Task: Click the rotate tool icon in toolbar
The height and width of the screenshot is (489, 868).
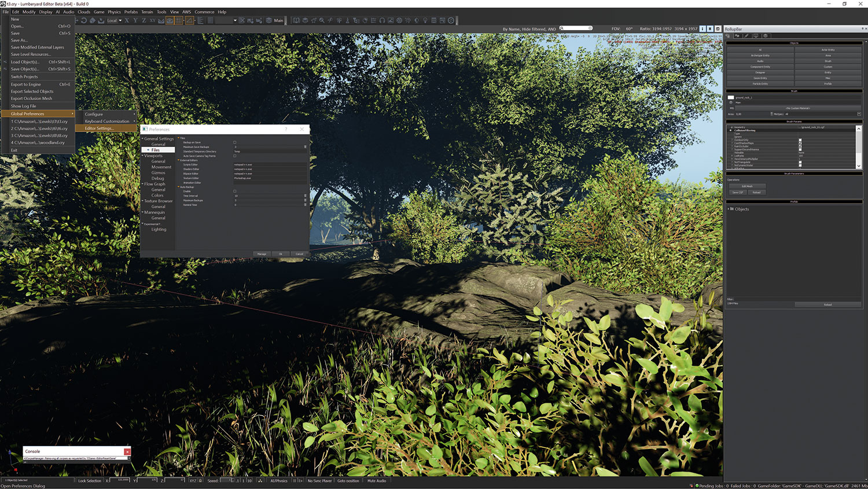Action: point(84,20)
